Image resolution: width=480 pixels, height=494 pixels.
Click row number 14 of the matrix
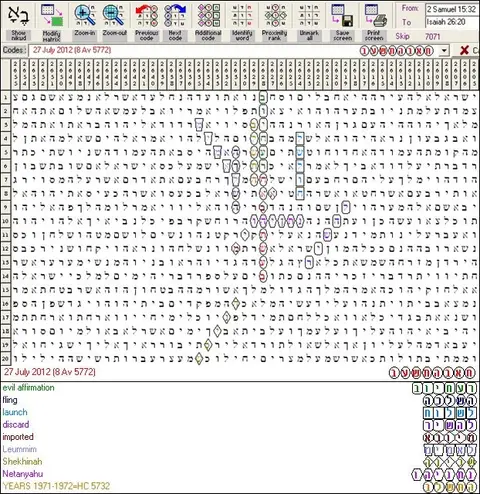(5, 276)
